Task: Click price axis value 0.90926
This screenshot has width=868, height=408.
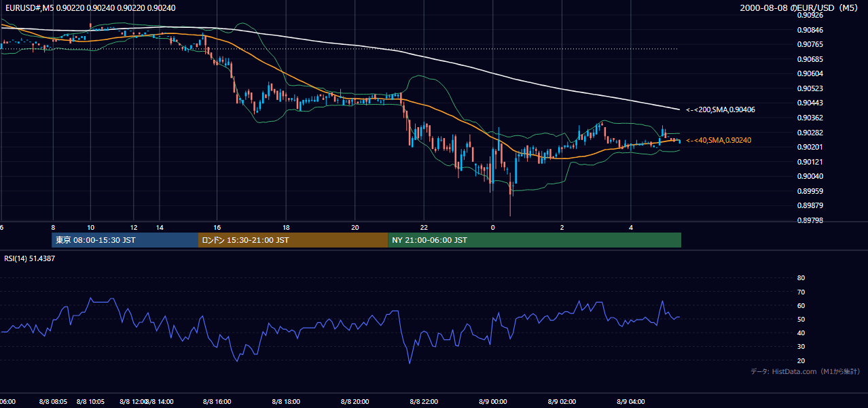Action: 810,15
